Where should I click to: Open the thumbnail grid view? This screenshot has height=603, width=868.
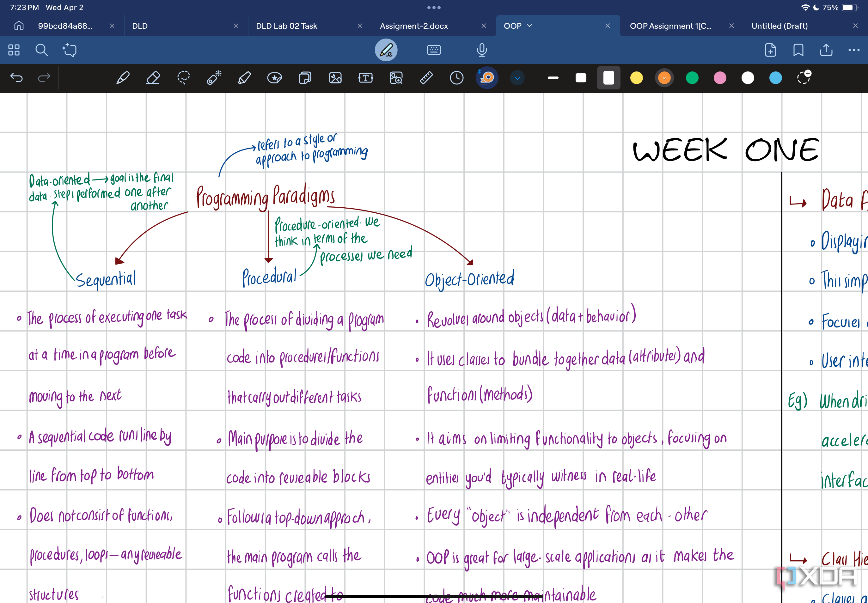[14, 50]
